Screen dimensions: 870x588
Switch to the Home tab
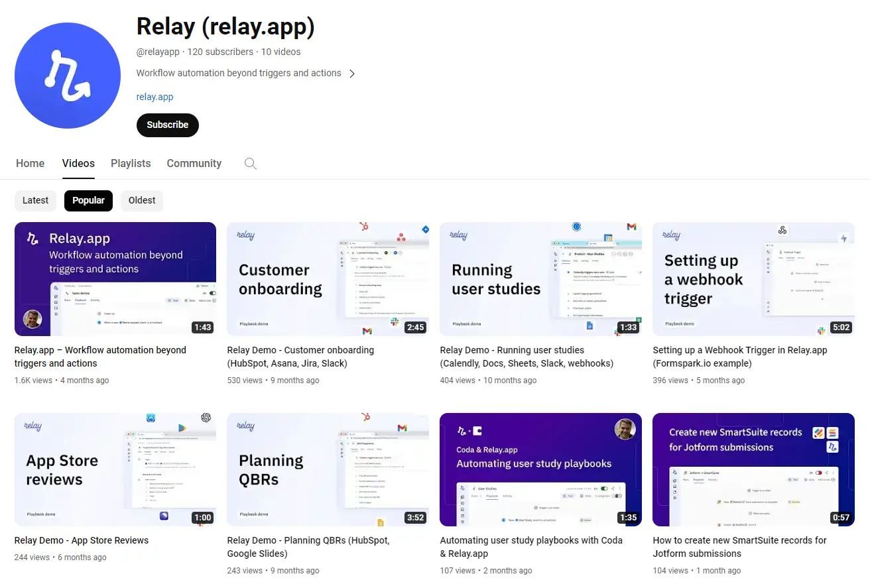31,163
